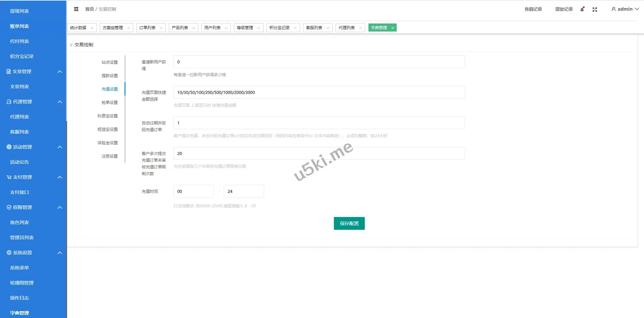This screenshot has width=644, height=318.
Task: Click the 保存配置 button
Action: click(349, 223)
